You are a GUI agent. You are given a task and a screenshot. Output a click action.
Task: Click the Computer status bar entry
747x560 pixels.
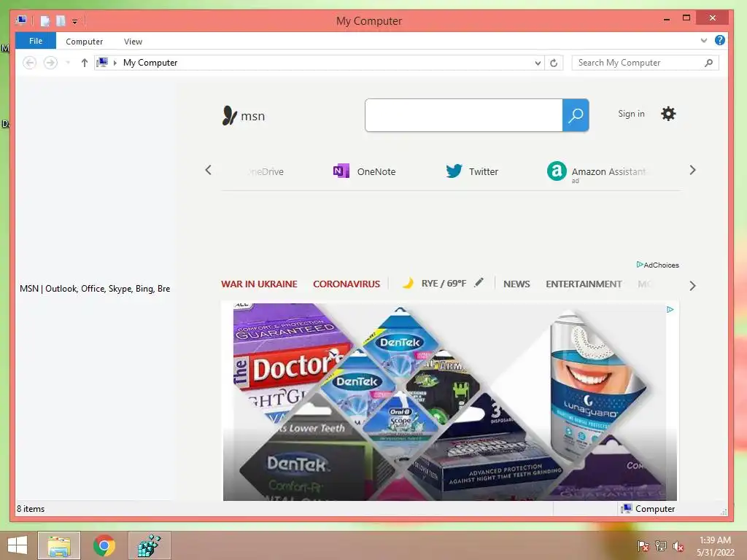[648, 508]
